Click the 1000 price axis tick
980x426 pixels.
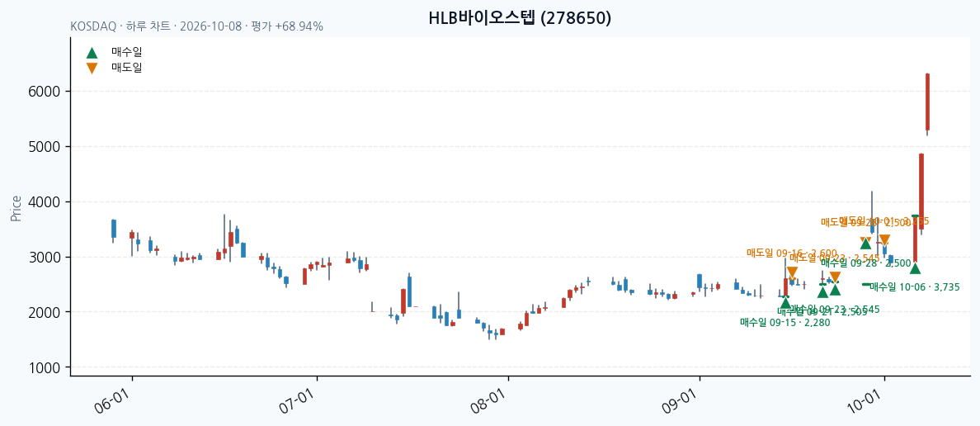(x=45, y=367)
